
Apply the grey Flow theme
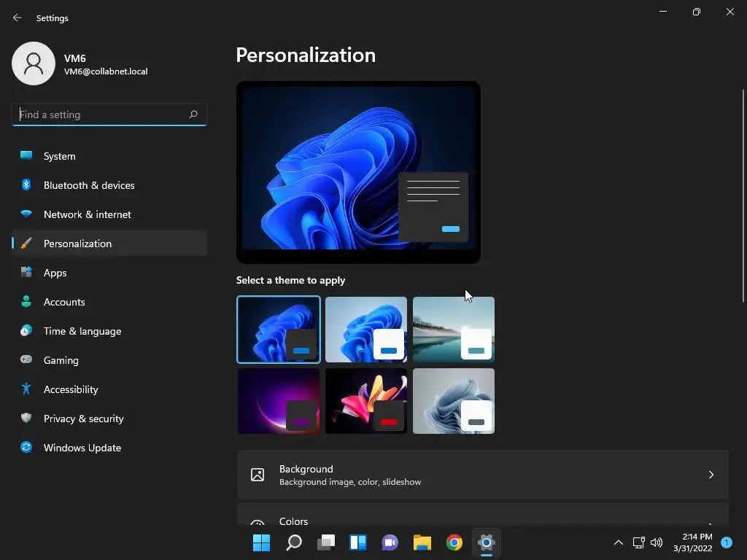coord(454,401)
